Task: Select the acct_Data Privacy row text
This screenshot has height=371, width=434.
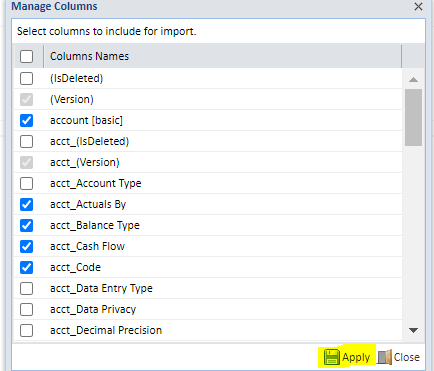Action: [93, 309]
